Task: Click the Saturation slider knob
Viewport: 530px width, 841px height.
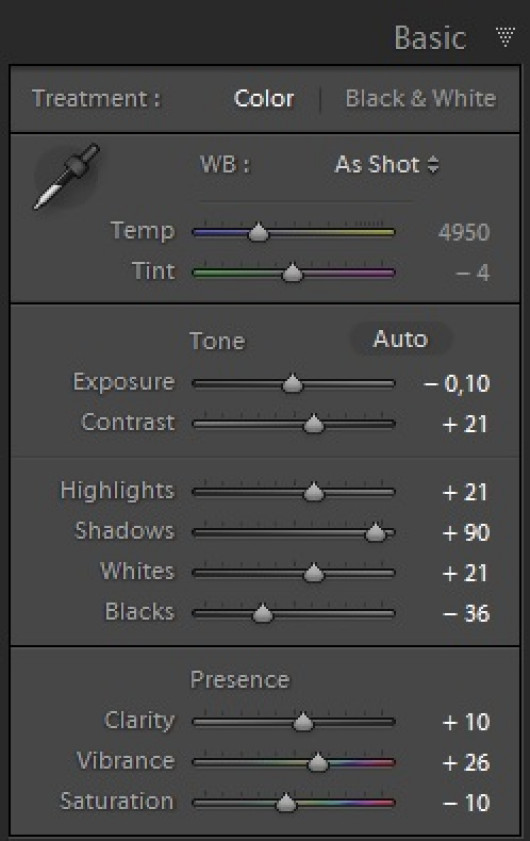Action: point(285,802)
